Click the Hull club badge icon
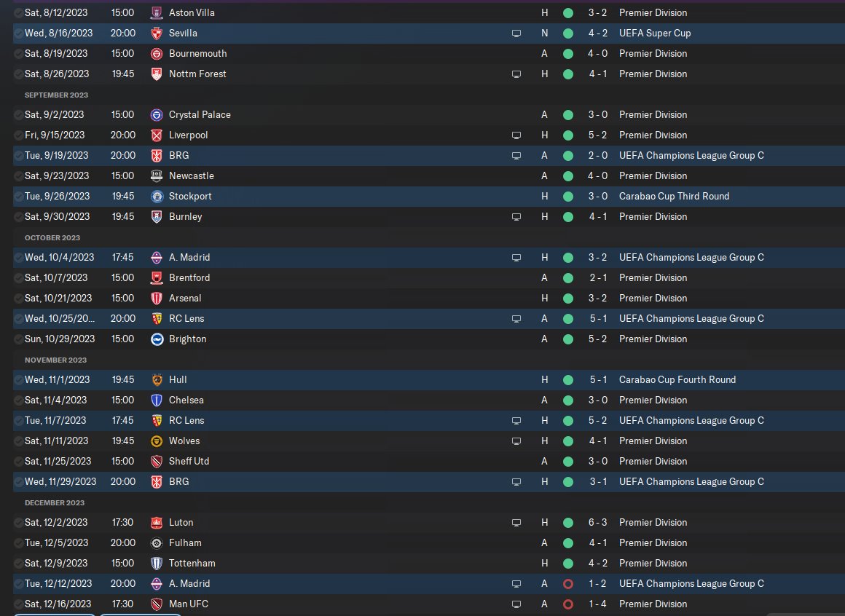The width and height of the screenshot is (845, 616). click(x=157, y=379)
